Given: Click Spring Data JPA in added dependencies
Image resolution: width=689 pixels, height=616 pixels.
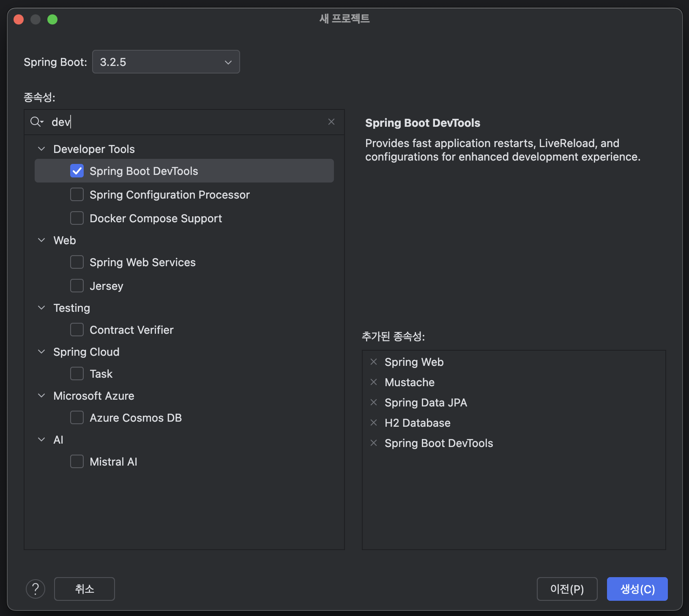Looking at the screenshot, I should tap(426, 403).
